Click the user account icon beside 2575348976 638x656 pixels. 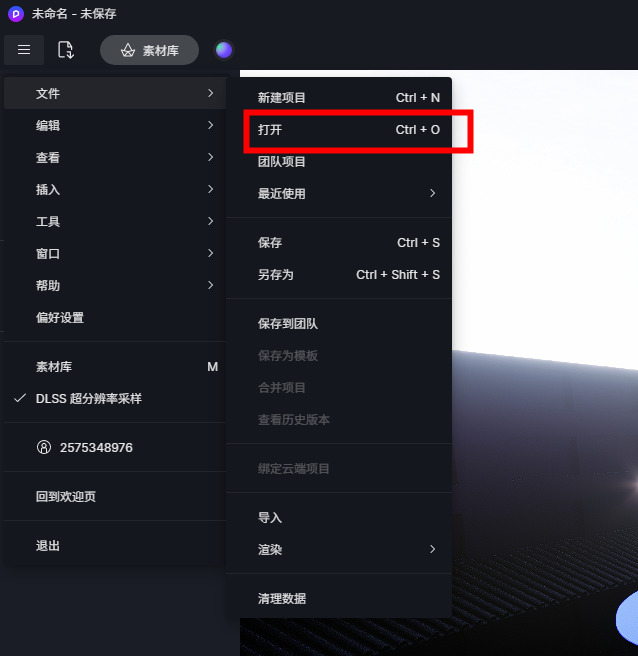44,447
